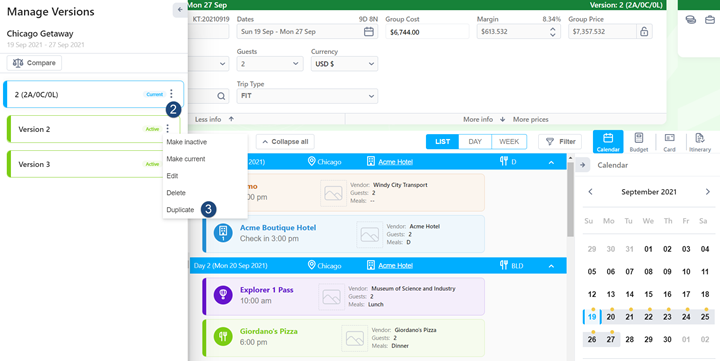Click Giordano's Pizza image placeholder
Screen dimensions: 720x361
[354, 338]
